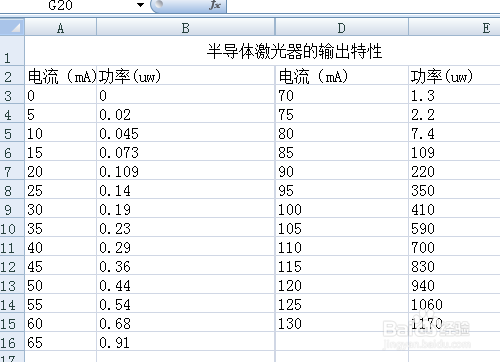Select column E header
Image resolution: width=500 pixels, height=362 pixels.
(454, 27)
